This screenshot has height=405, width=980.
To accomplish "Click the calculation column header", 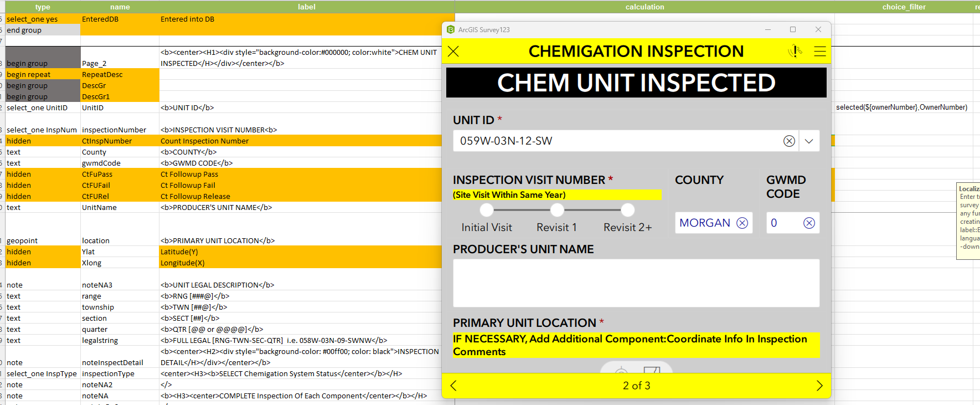I will click(x=644, y=7).
